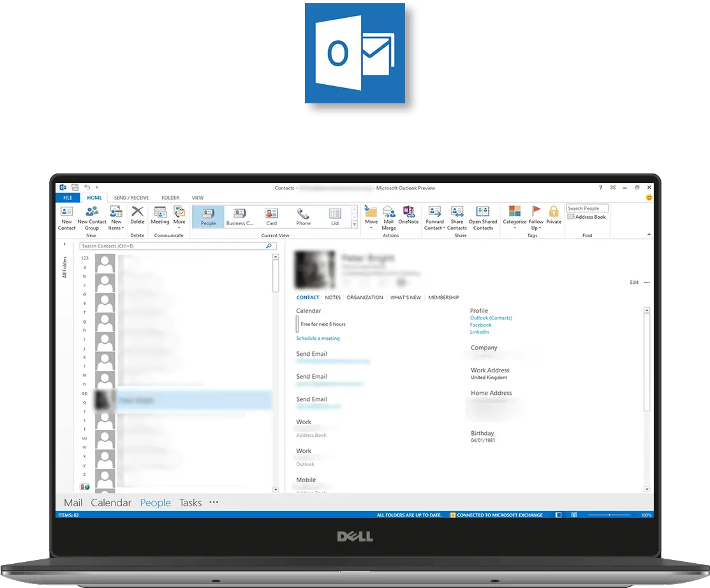Open the Customize Quick Access Toolbar dropdown
The image size is (710, 588).
[97, 187]
